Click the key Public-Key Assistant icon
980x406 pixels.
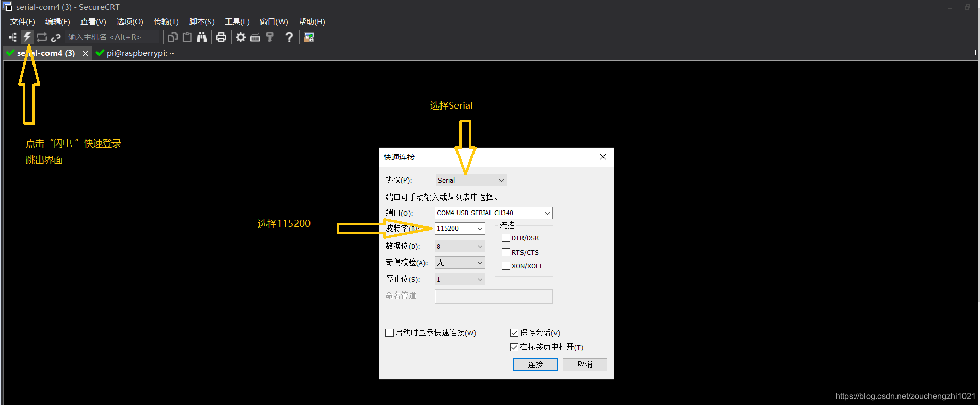[x=270, y=37]
